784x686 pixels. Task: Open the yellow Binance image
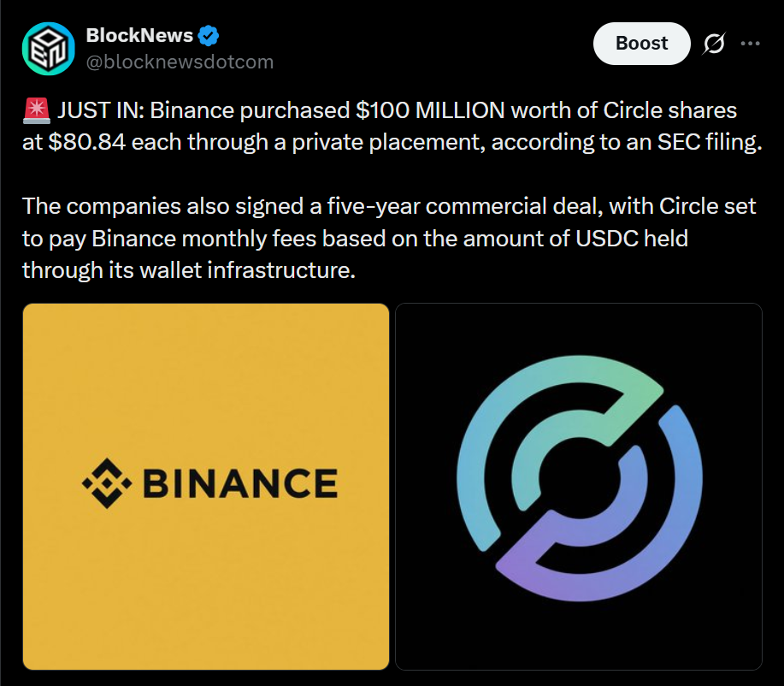click(206, 487)
